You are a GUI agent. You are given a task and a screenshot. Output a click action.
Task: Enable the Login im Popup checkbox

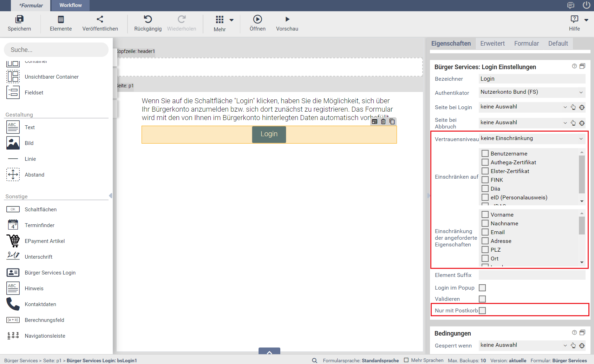pos(482,288)
